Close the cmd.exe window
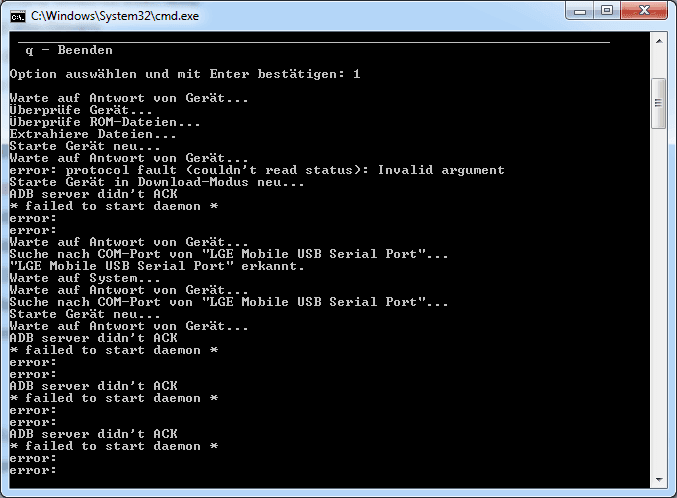The width and height of the screenshot is (677, 498). (644, 11)
